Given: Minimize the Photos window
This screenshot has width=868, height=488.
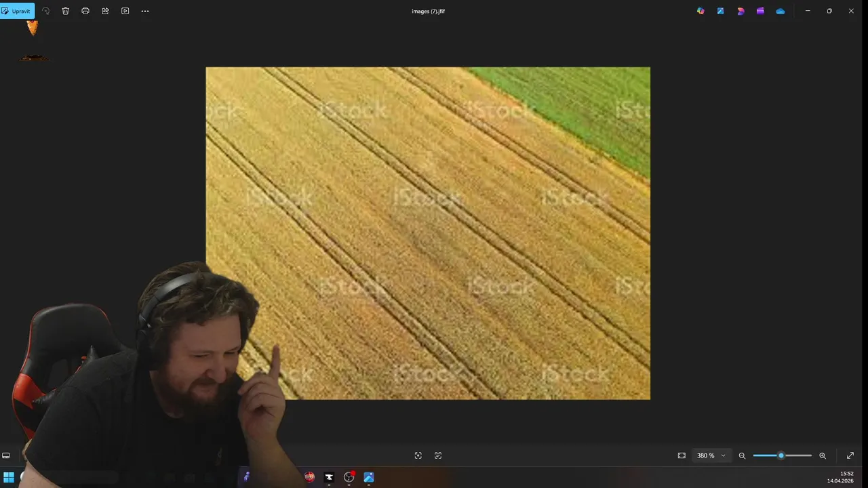Looking at the screenshot, I should [808, 11].
